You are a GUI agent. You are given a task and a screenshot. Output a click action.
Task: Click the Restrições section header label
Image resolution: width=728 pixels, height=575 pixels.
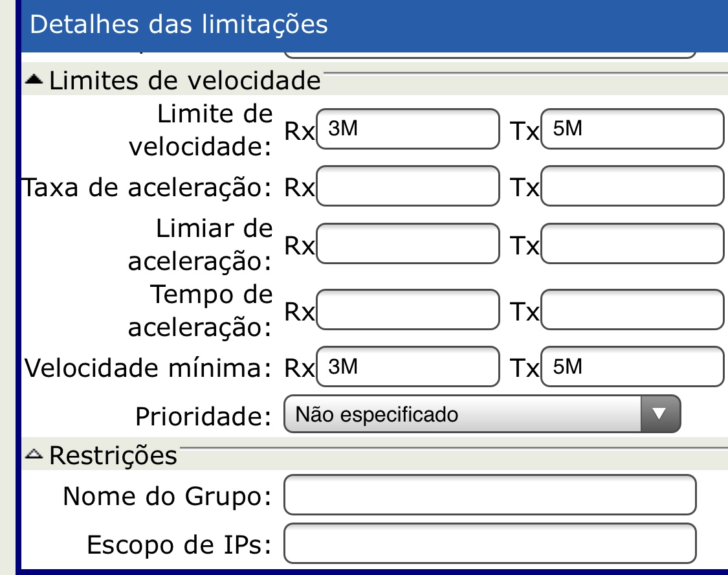[113, 455]
